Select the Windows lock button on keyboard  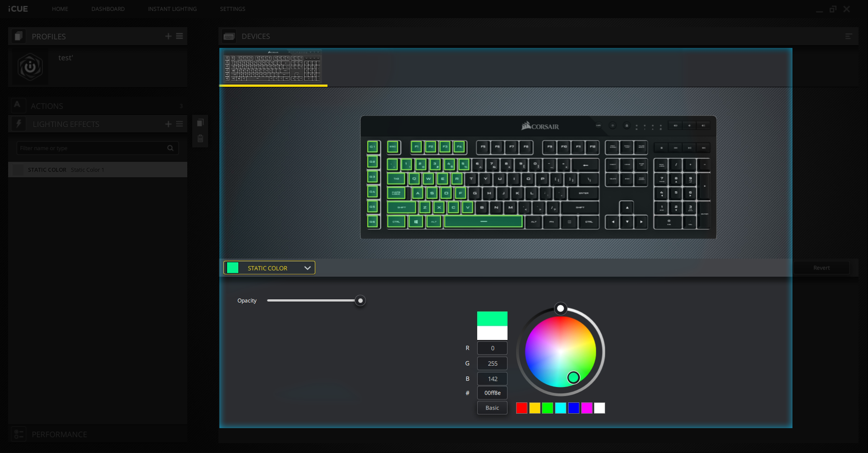coord(627,125)
